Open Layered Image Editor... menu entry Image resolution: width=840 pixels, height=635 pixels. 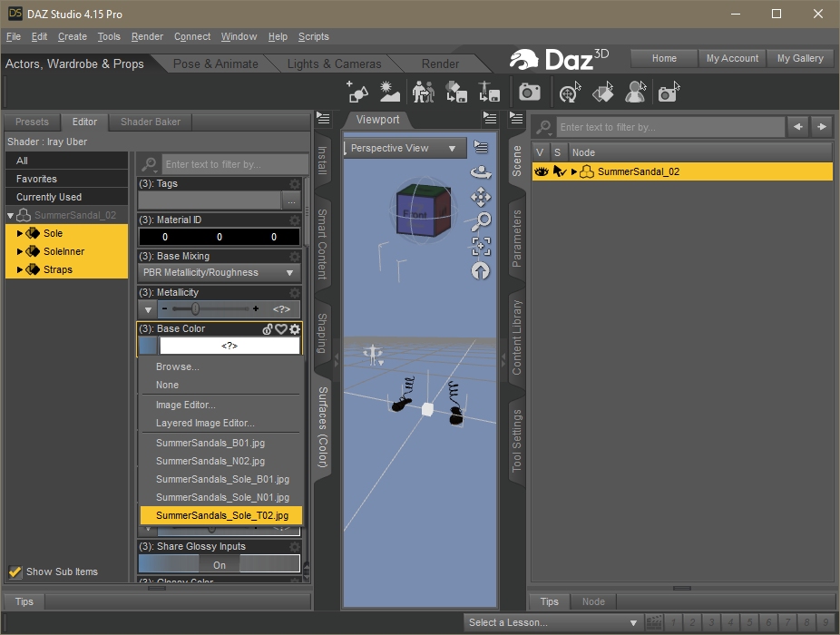[205, 423]
